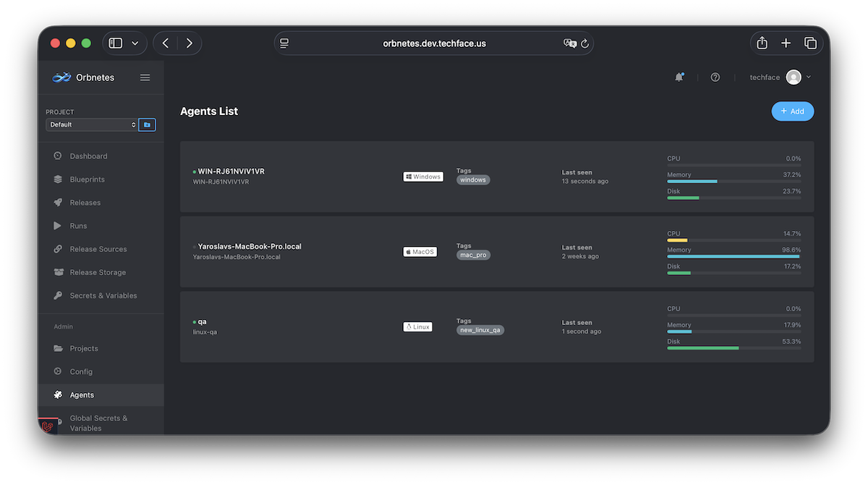Open the sidebar view options chevron
The height and width of the screenshot is (485, 868).
[135, 43]
